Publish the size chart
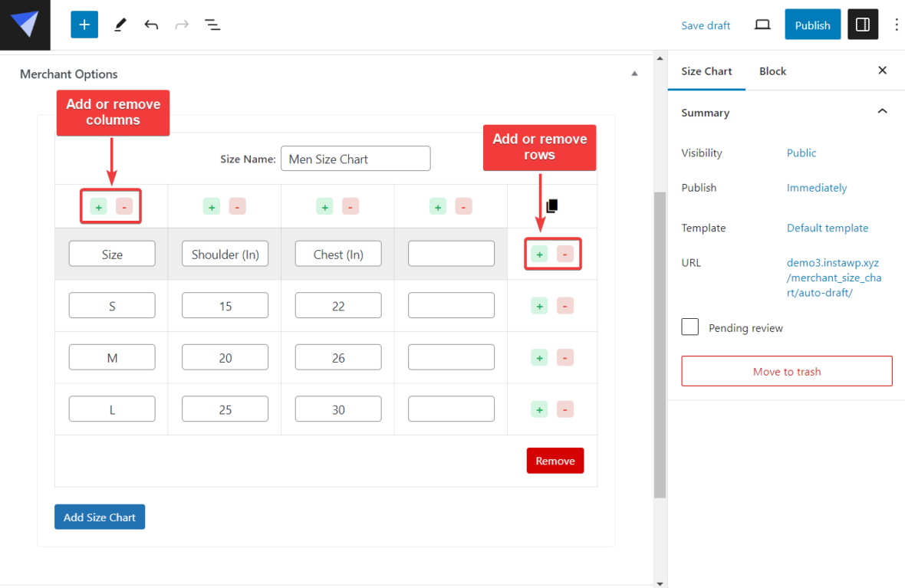The width and height of the screenshot is (905, 588). pyautogui.click(x=812, y=24)
